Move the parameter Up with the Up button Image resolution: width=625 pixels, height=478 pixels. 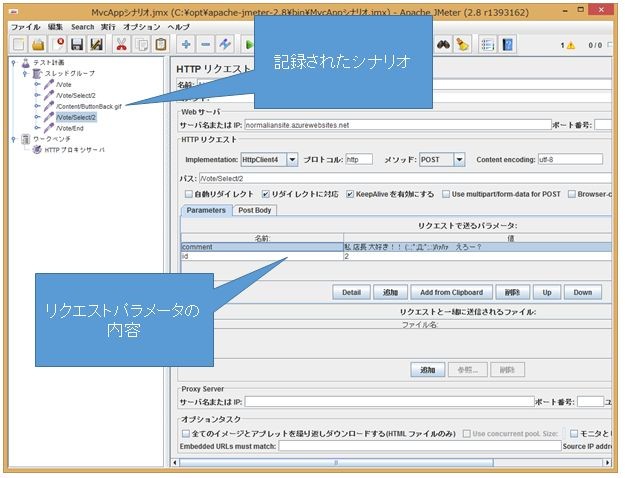tap(547, 293)
